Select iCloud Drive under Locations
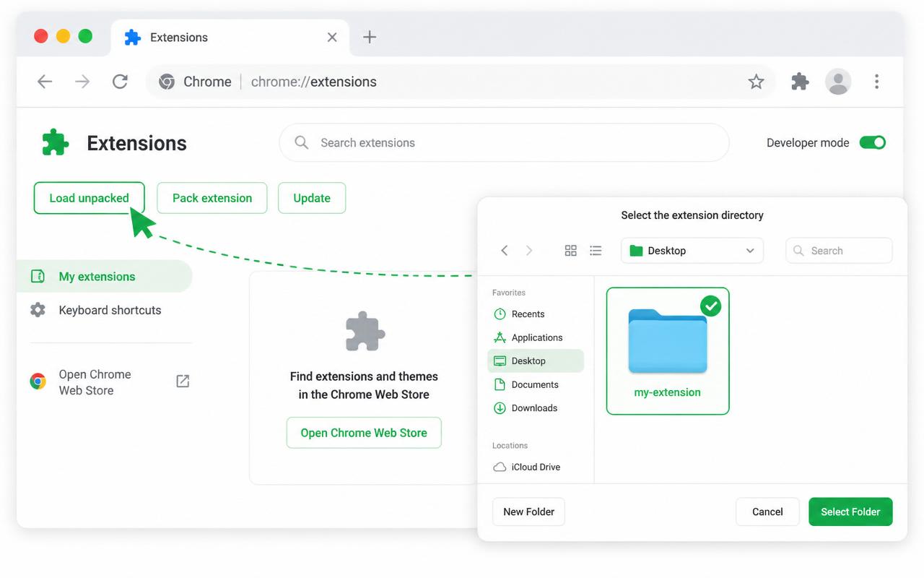The width and height of the screenshot is (924, 578). coord(536,467)
